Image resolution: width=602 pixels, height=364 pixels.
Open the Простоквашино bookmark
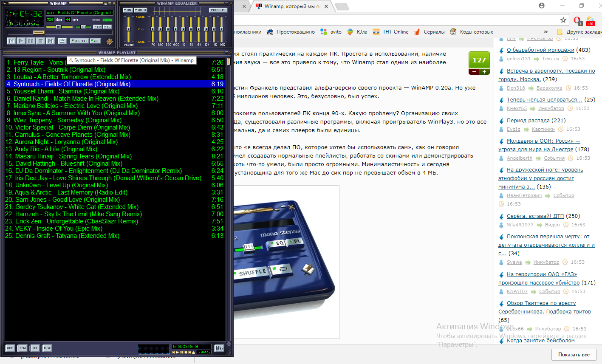(x=291, y=32)
